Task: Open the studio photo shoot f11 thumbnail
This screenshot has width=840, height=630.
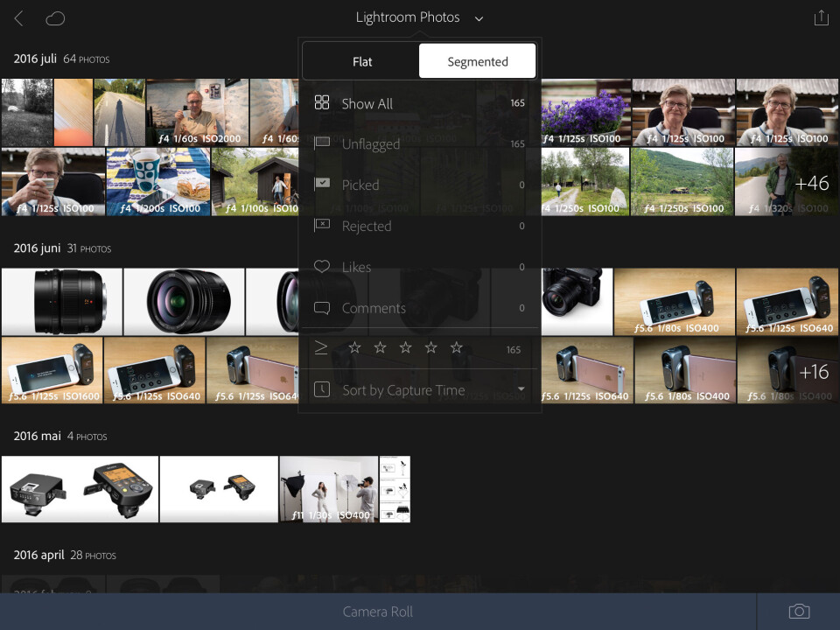Action: (329, 489)
